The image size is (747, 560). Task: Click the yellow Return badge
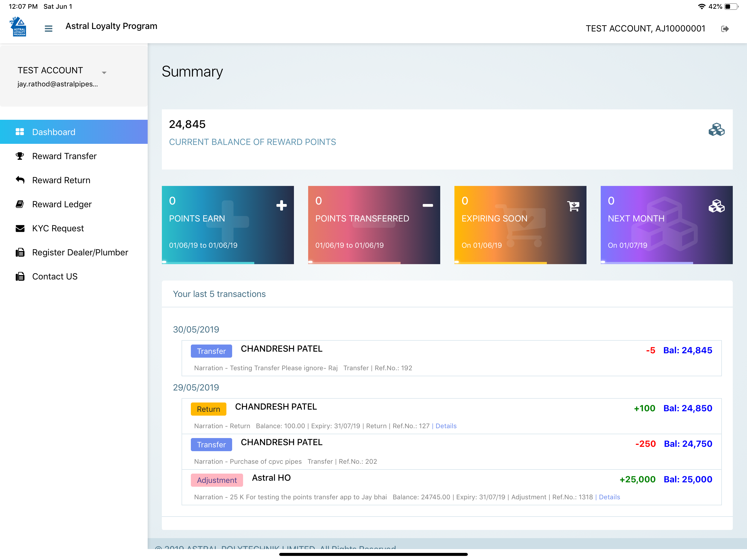tap(208, 409)
